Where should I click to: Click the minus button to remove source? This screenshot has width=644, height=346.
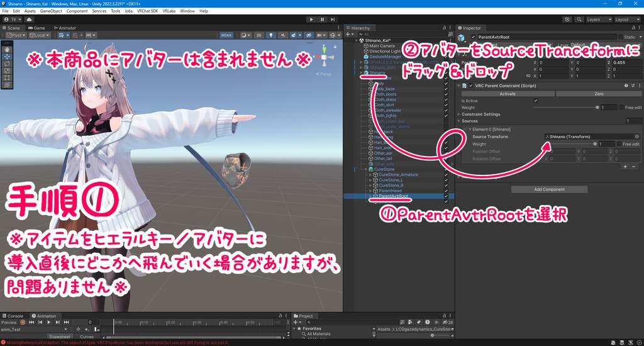click(x=634, y=167)
